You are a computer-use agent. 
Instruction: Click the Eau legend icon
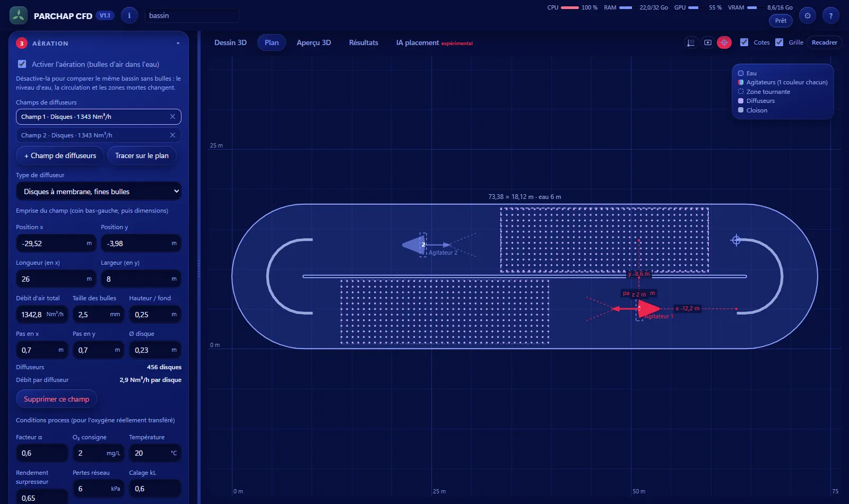[741, 73]
